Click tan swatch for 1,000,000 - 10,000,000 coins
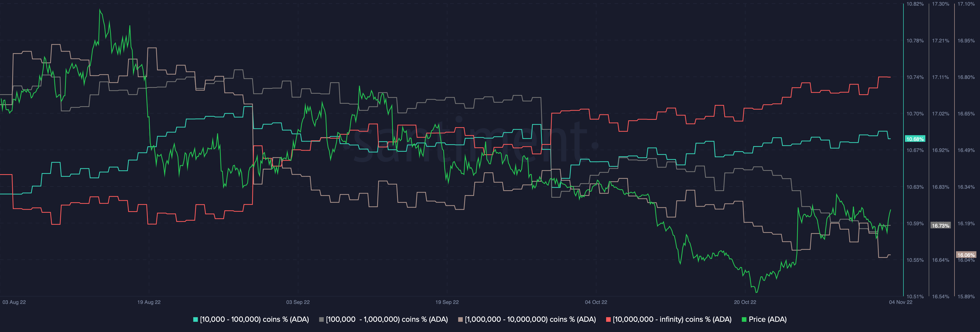Screen dimensions: 980x332 click(460, 320)
